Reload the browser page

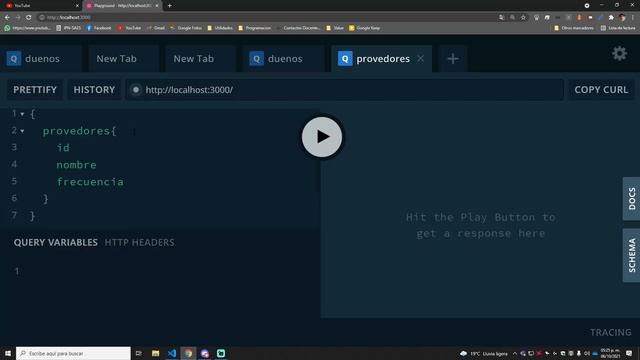[x=29, y=18]
